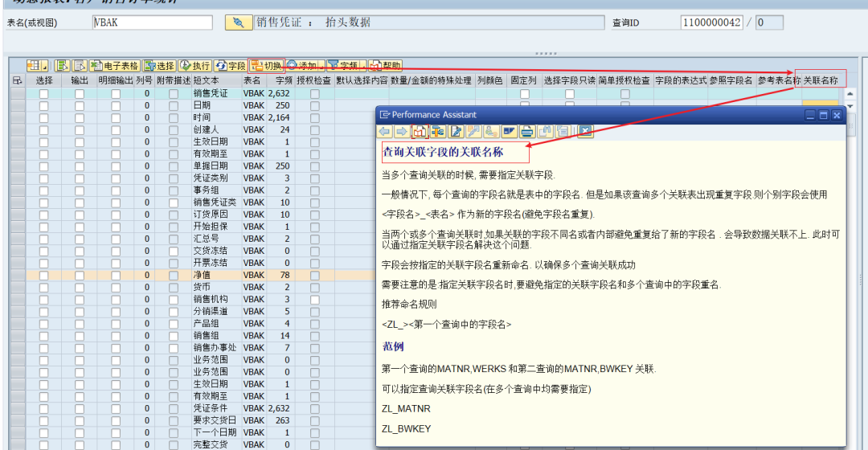
Task: Click the 销售凭证类 cell in the 短文本 column
Action: 216,202
